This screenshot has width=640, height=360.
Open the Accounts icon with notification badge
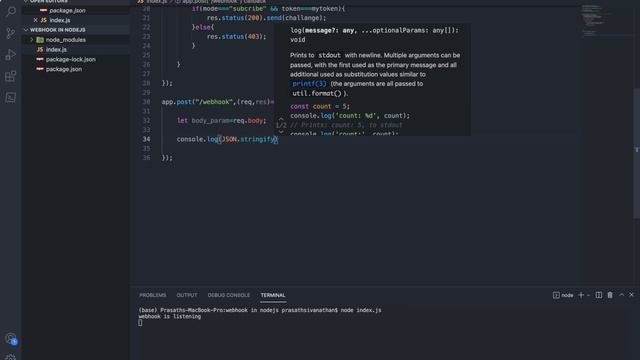pos(11,338)
